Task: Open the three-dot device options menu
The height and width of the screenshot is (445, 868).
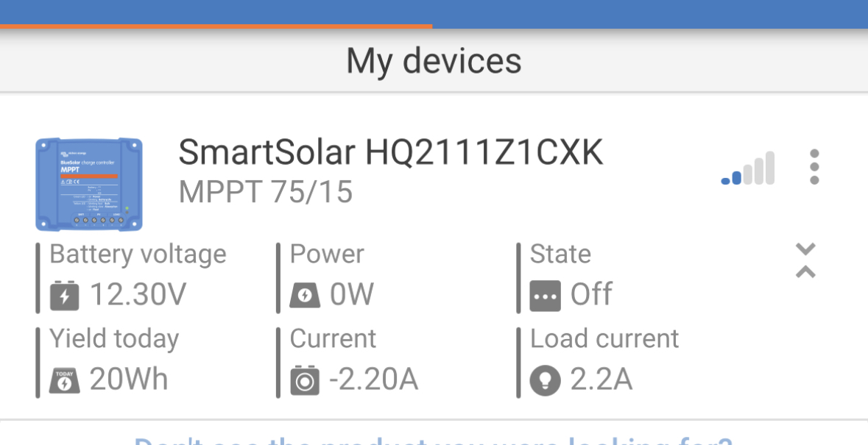Action: 814,167
